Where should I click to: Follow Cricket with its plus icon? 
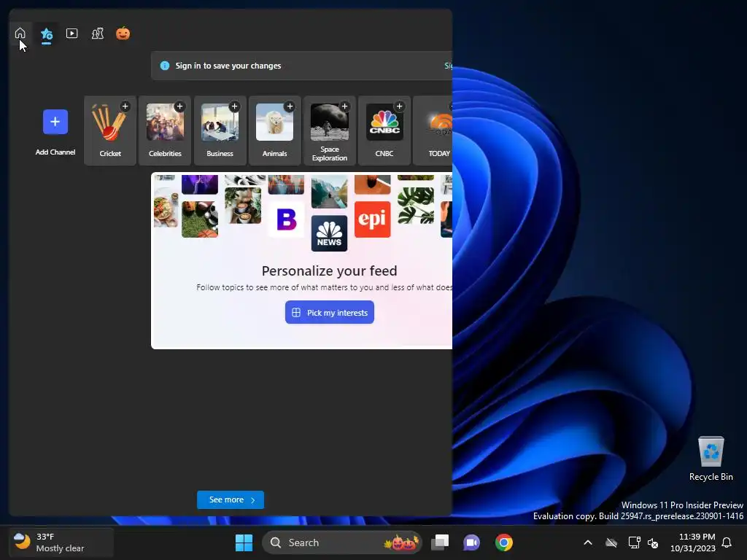click(125, 106)
